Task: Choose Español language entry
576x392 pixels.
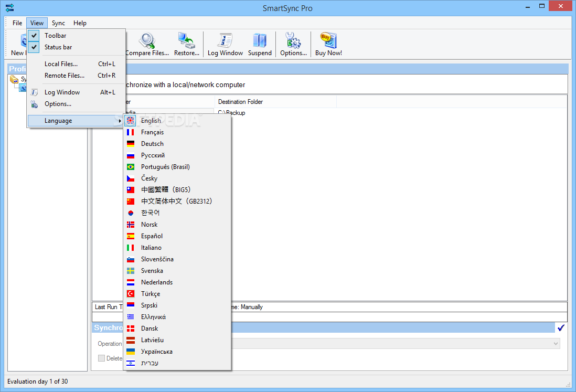Action: point(177,236)
